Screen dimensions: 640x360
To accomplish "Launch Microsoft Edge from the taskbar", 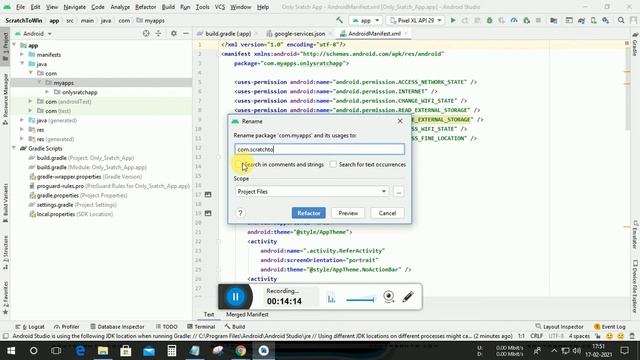I will (x=80, y=351).
